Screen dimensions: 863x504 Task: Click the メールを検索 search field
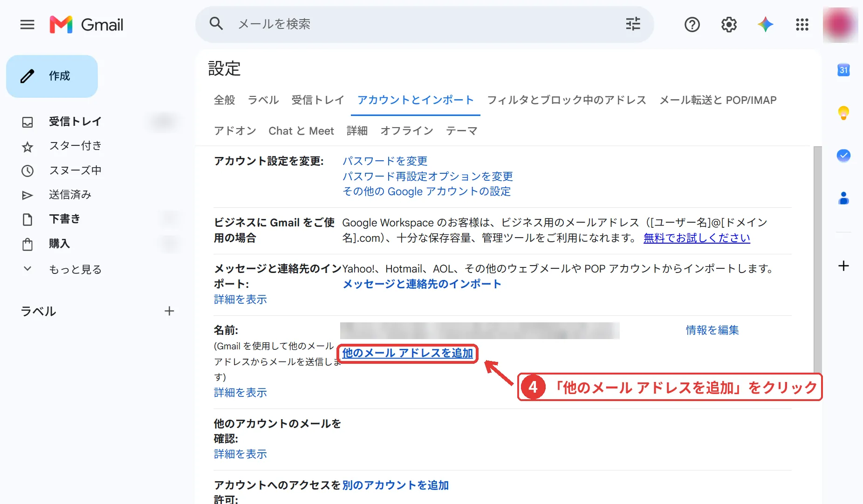pos(424,24)
